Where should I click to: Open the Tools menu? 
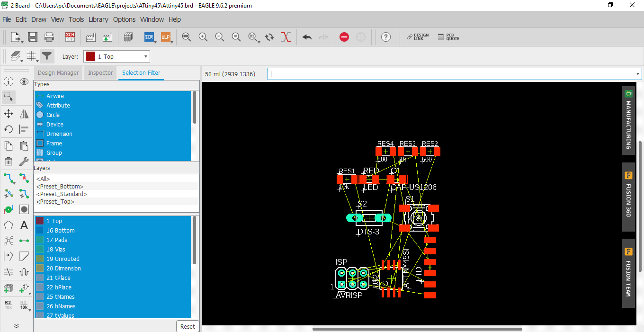point(76,19)
